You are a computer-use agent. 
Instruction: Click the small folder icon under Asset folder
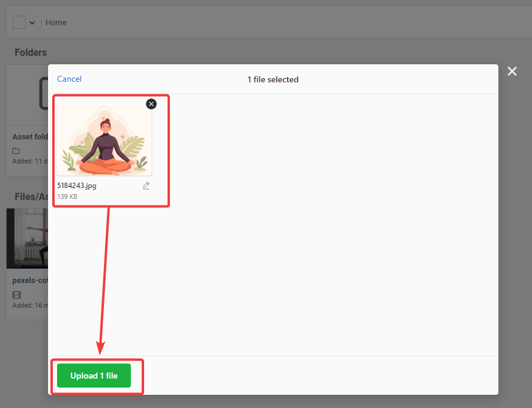[x=16, y=151]
